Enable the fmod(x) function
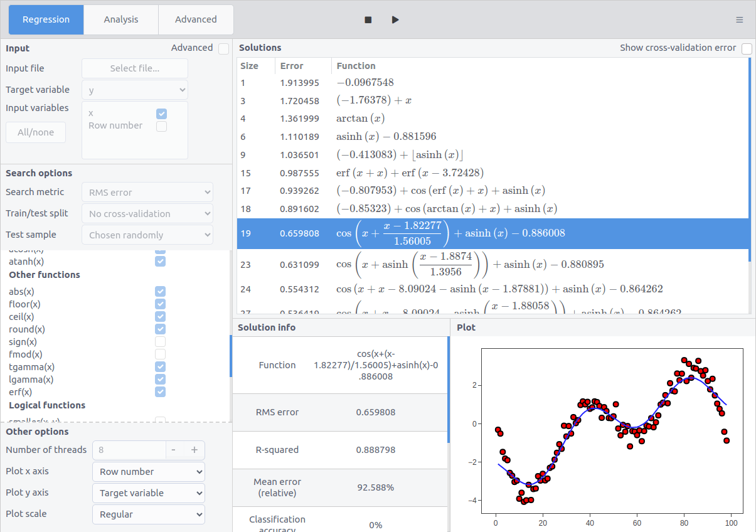 (x=160, y=354)
